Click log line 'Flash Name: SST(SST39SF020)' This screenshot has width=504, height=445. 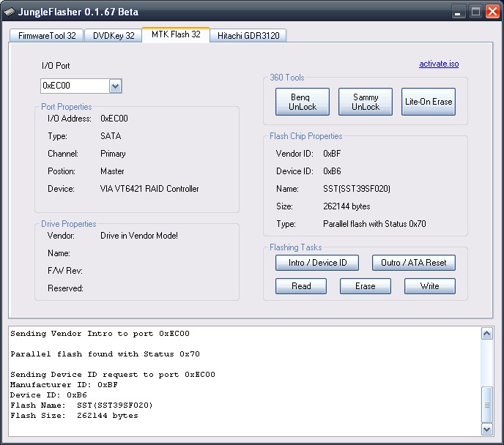(81, 405)
